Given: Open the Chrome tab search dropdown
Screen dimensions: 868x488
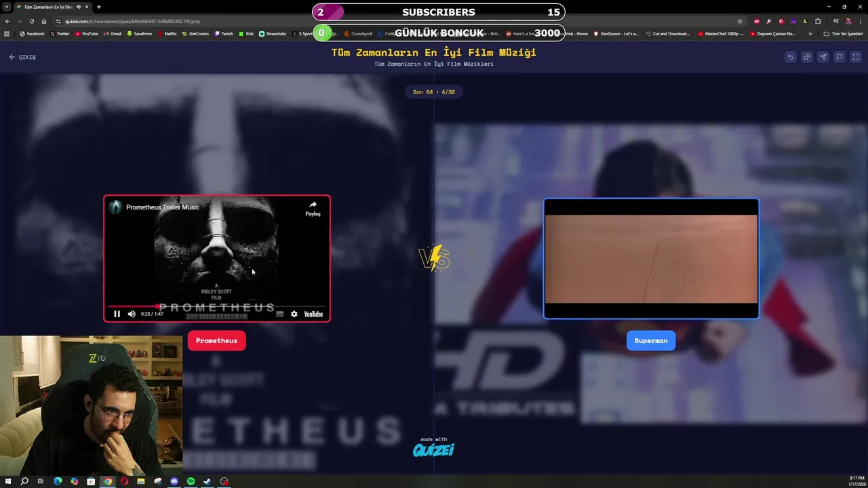Looking at the screenshot, I should pos(7,7).
